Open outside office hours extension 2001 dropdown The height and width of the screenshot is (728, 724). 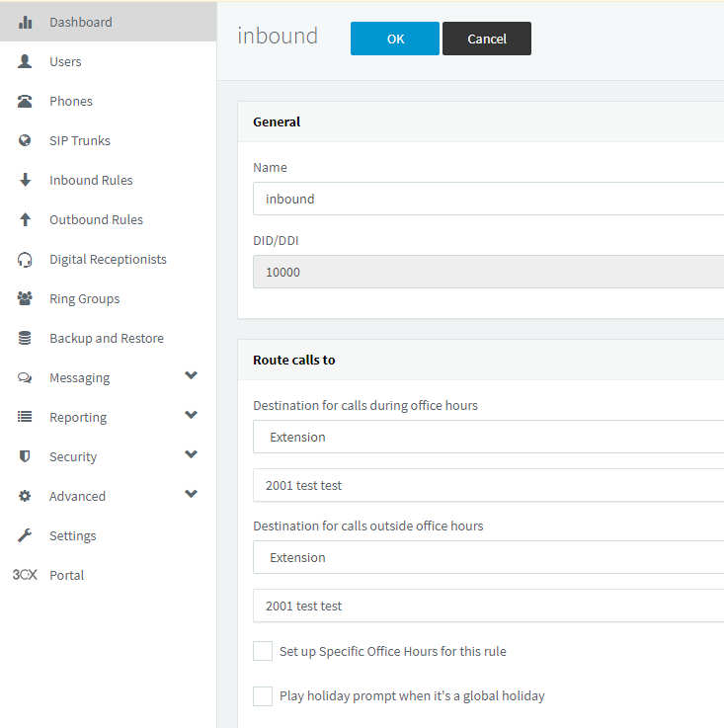tap(489, 606)
